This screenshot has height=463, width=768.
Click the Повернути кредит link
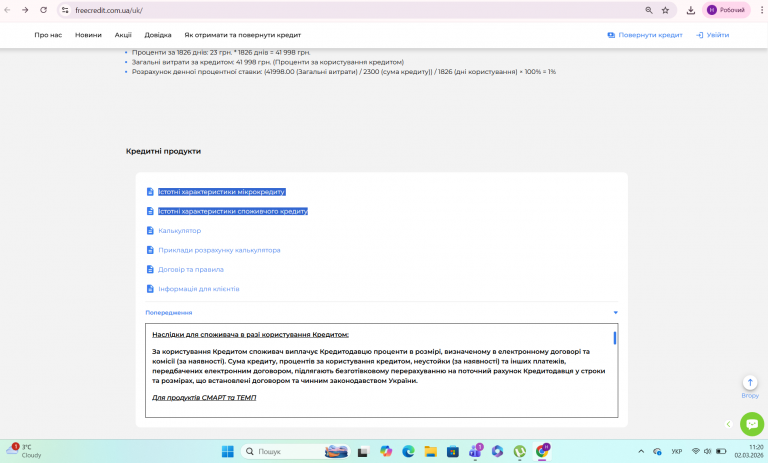click(x=645, y=35)
